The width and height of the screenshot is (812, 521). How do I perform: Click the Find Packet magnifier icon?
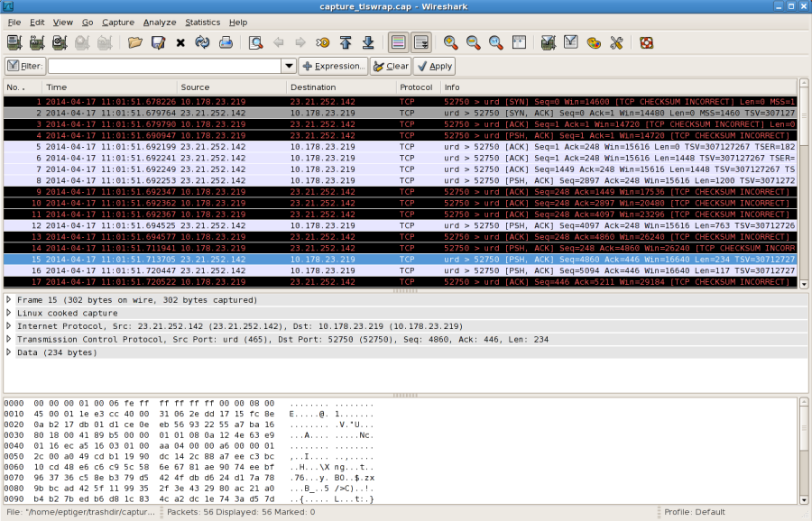[254, 41]
